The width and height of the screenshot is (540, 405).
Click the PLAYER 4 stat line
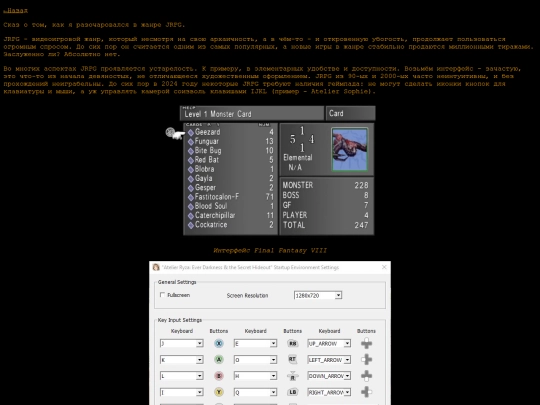[325, 215]
